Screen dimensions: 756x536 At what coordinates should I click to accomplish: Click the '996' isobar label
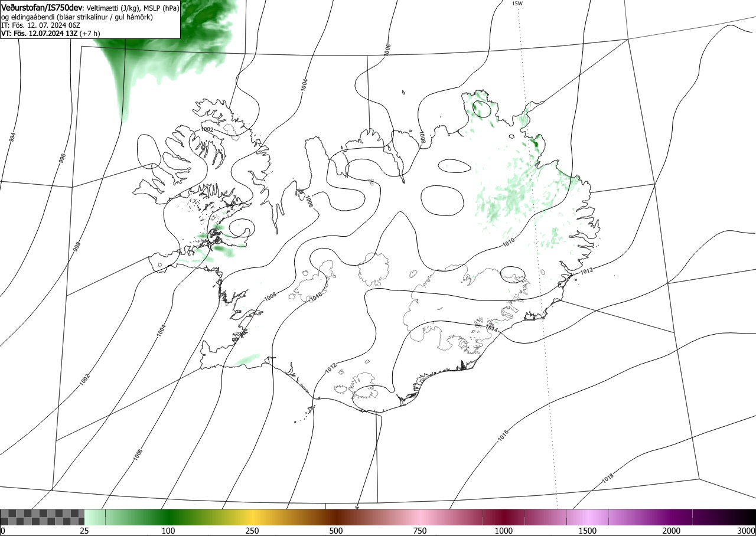tap(61, 159)
